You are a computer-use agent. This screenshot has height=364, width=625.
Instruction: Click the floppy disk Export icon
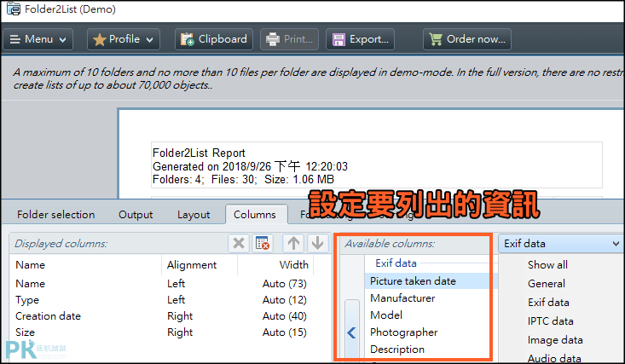339,39
